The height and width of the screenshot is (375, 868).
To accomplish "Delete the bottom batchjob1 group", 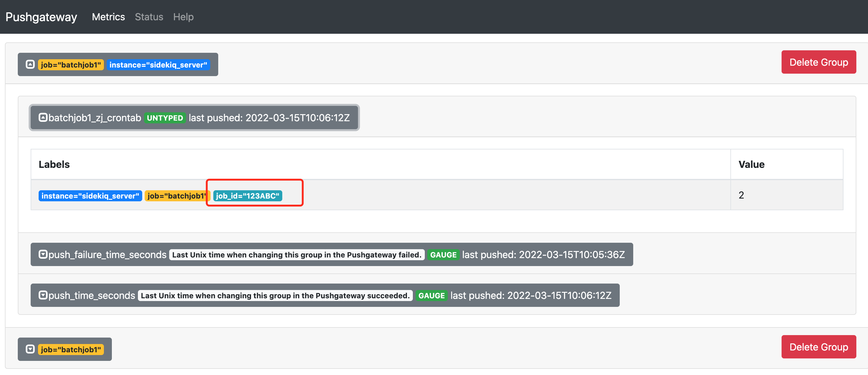I will pyautogui.click(x=818, y=347).
